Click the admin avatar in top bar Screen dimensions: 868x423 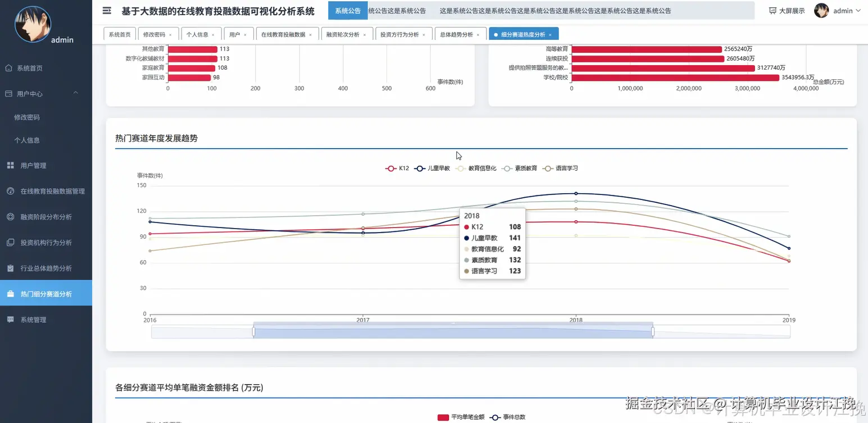(x=821, y=11)
